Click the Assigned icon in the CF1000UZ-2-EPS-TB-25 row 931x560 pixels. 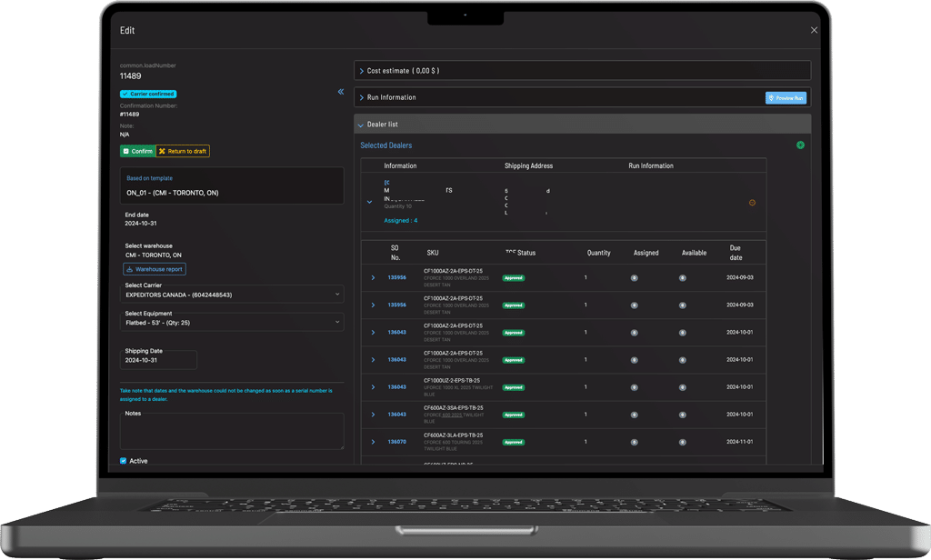(x=634, y=387)
